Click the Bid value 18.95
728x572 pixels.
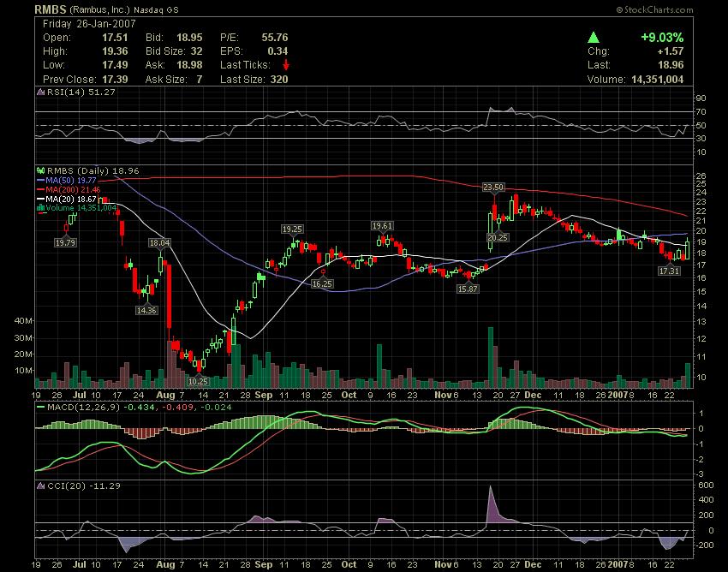tap(189, 38)
